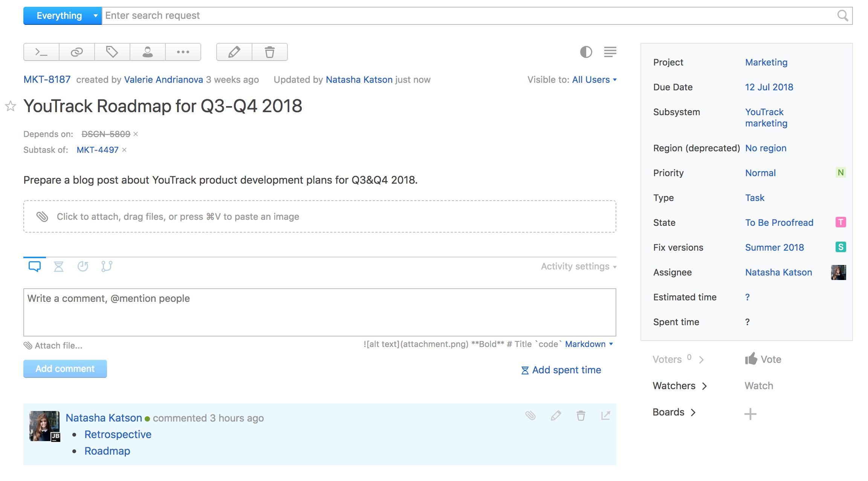Click the link issue chain icon
868x481 pixels.
pos(77,52)
